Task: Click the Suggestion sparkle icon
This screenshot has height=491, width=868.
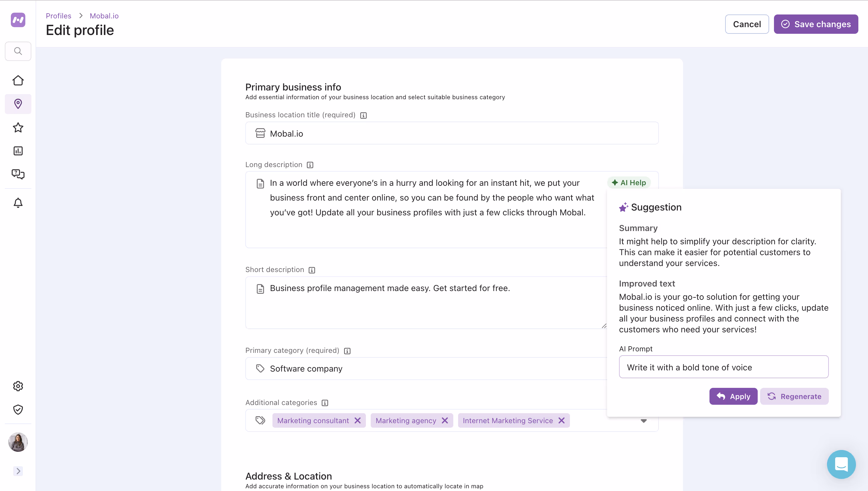Action: (623, 207)
